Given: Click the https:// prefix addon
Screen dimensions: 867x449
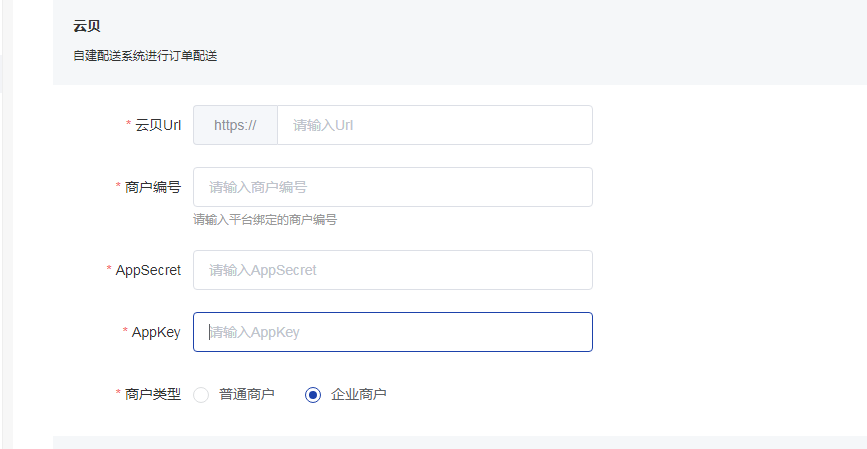Looking at the screenshot, I should pyautogui.click(x=235, y=125).
